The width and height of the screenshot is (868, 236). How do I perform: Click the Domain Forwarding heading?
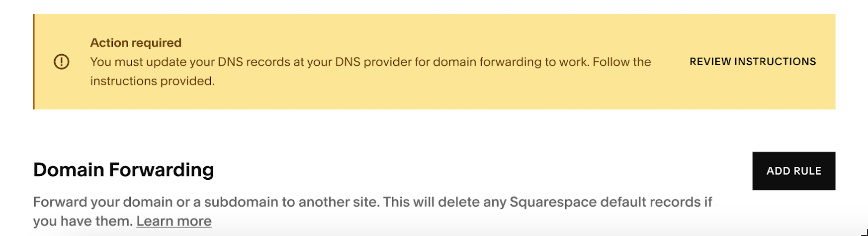click(x=124, y=170)
